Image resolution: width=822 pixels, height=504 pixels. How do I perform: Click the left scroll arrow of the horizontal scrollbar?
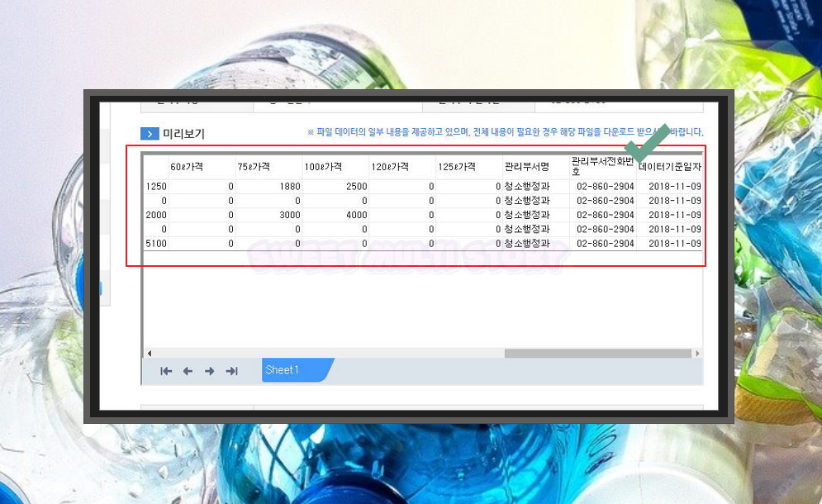(150, 354)
